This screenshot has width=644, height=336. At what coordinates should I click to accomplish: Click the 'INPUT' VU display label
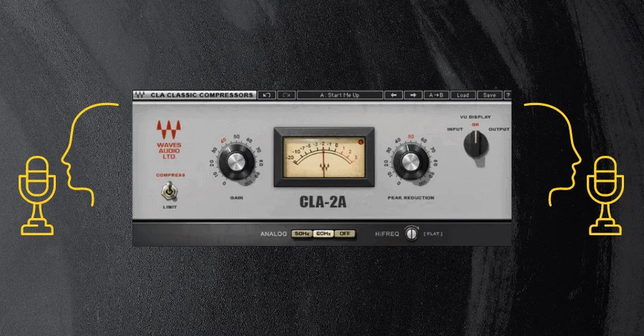point(454,129)
